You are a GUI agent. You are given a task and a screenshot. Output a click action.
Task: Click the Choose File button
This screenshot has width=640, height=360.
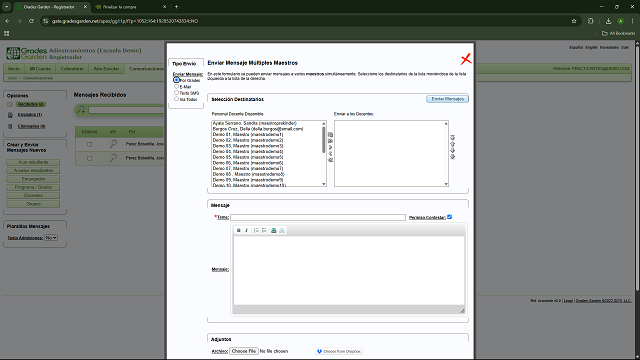244,351
